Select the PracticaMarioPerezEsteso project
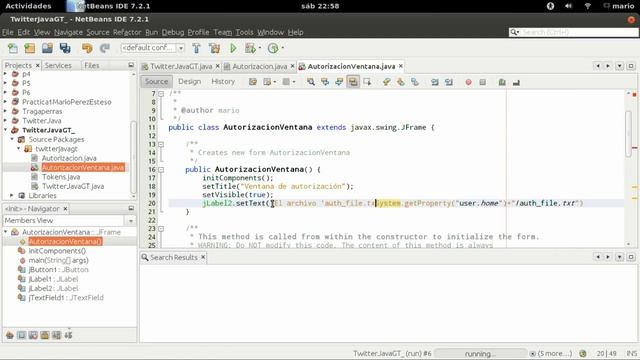 [67, 102]
